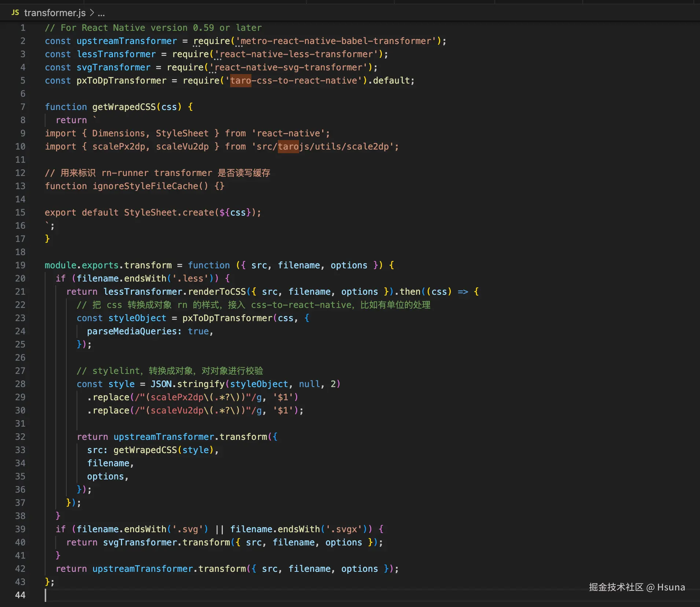Click 'react-native-less-transformer' string
700x607 pixels.
click(296, 54)
